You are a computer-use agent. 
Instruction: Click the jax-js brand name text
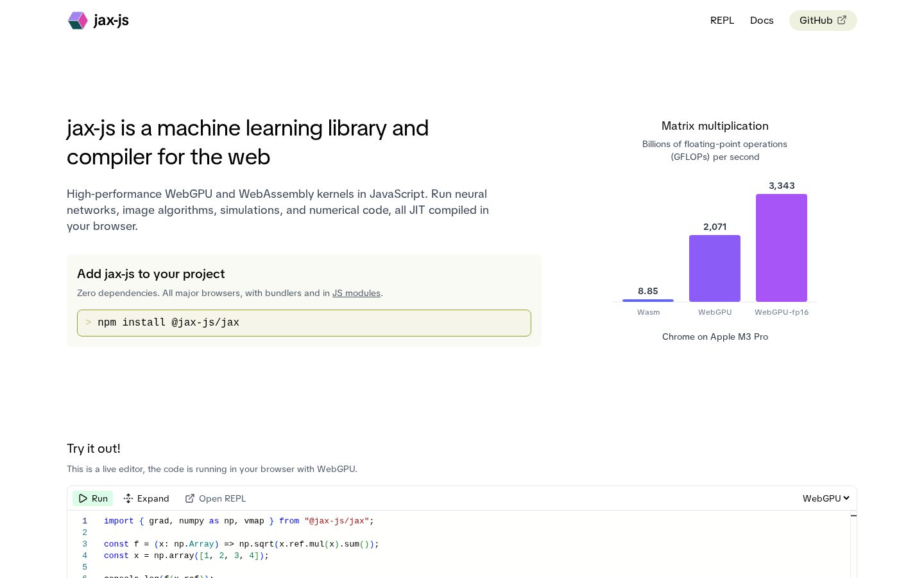coord(111,21)
